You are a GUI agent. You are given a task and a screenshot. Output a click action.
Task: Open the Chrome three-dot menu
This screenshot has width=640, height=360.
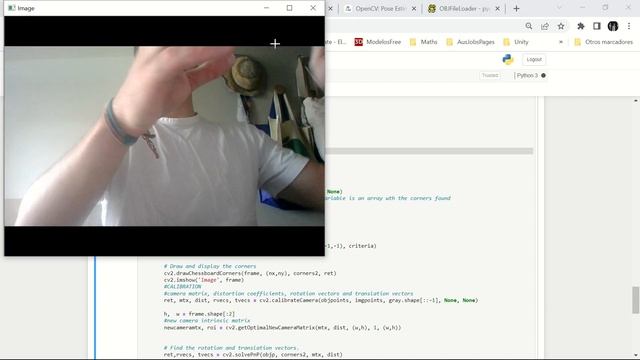(629, 26)
